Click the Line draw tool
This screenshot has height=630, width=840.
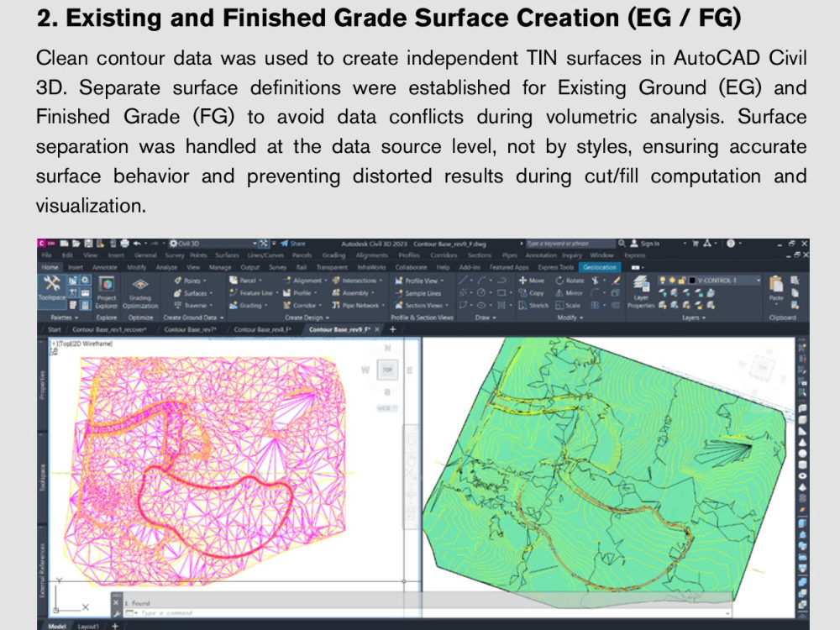click(462, 281)
